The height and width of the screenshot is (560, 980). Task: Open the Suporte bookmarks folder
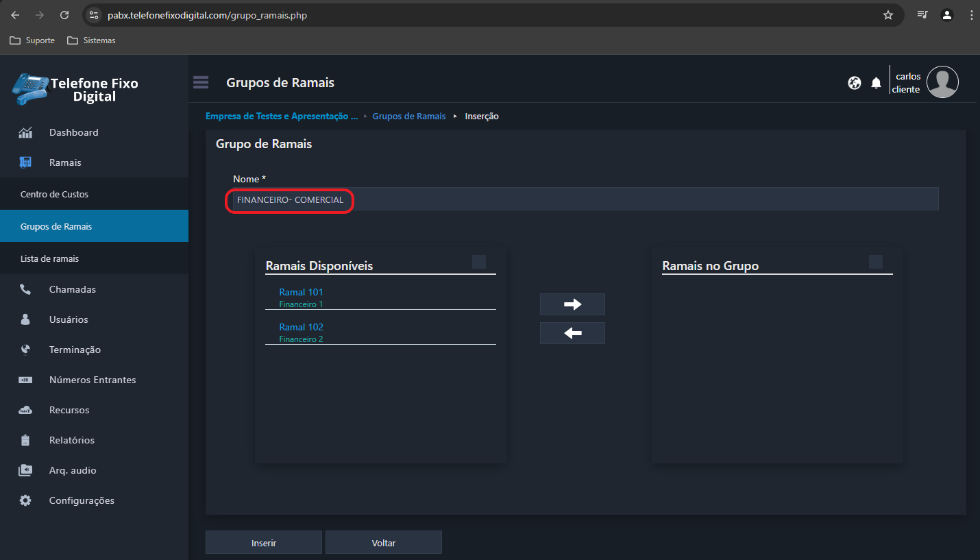[32, 40]
